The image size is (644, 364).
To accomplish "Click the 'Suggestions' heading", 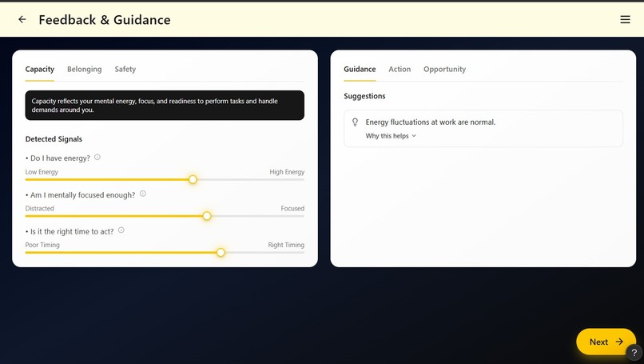I will point(364,96).
